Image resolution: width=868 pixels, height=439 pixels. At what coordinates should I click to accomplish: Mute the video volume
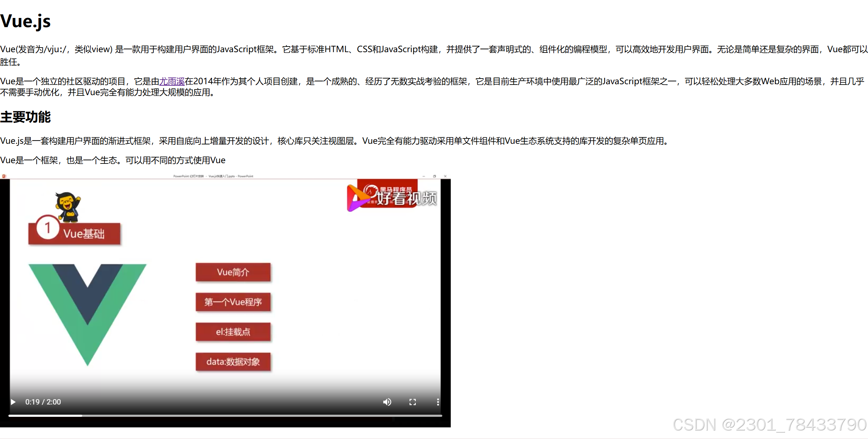point(387,402)
